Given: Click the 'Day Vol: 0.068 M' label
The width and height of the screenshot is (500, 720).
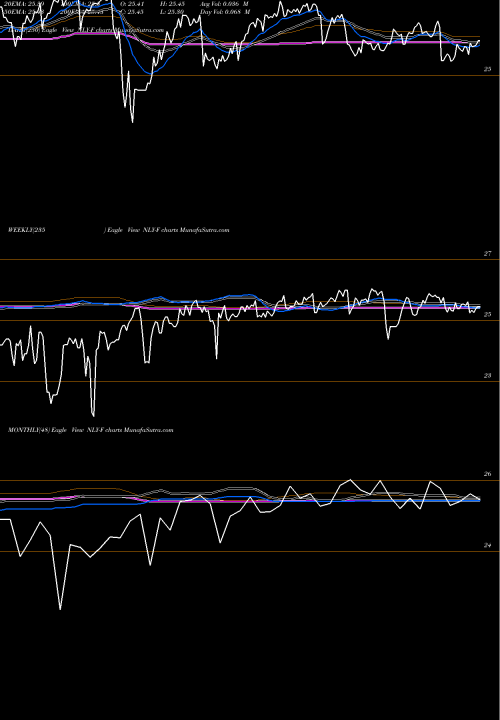Looking at the screenshot, I should 225,12.
